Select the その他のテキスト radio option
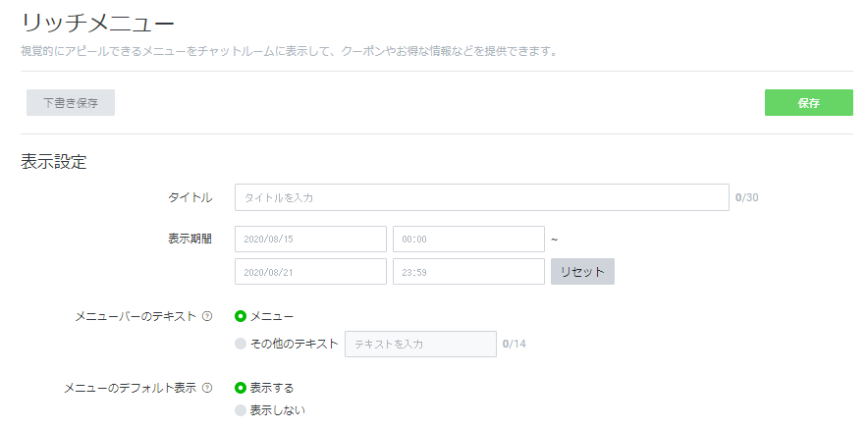The height and width of the screenshot is (429, 868). pos(241,344)
